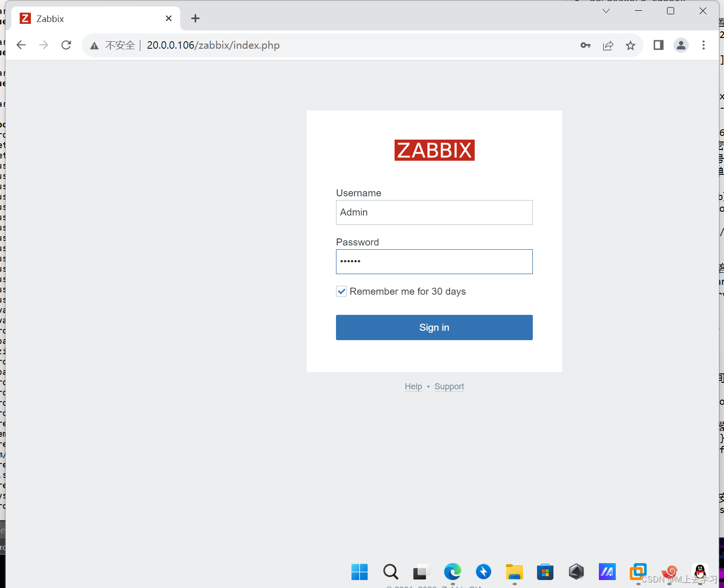The height and width of the screenshot is (588, 724).
Task: Open the saved password key icon
Action: coord(585,45)
